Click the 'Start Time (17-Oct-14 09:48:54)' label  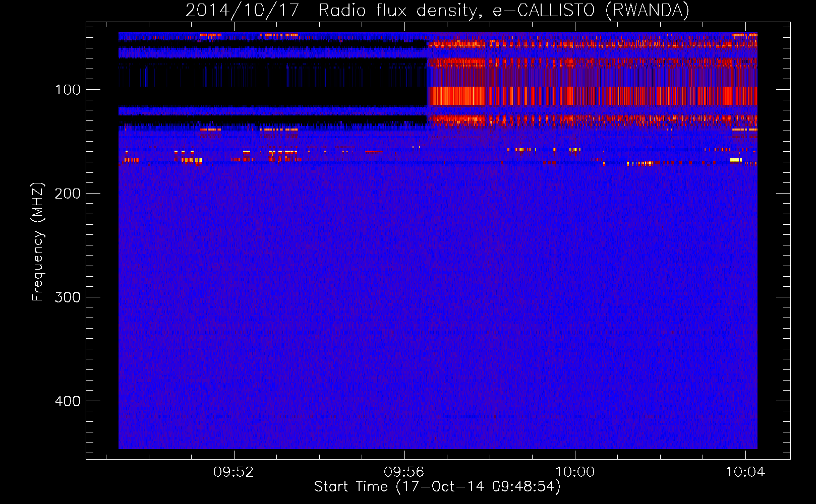point(437,487)
